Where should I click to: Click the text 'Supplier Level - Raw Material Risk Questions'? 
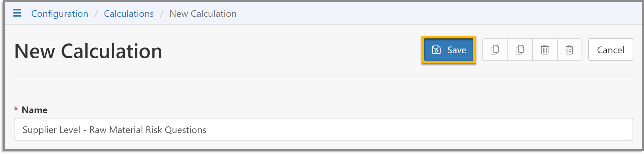point(114,130)
